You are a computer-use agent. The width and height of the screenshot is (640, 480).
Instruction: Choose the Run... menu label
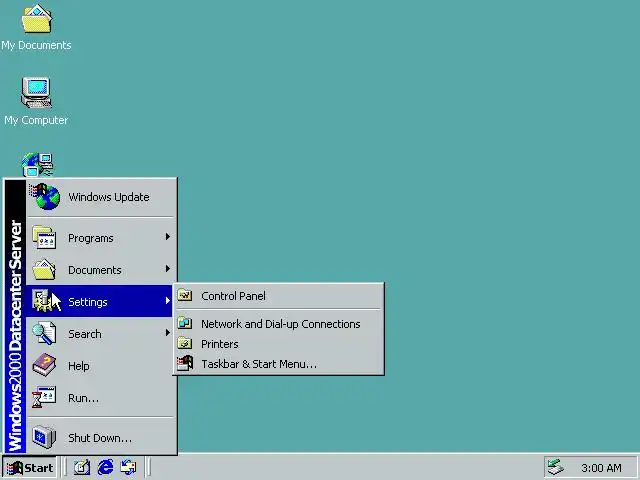coord(83,398)
